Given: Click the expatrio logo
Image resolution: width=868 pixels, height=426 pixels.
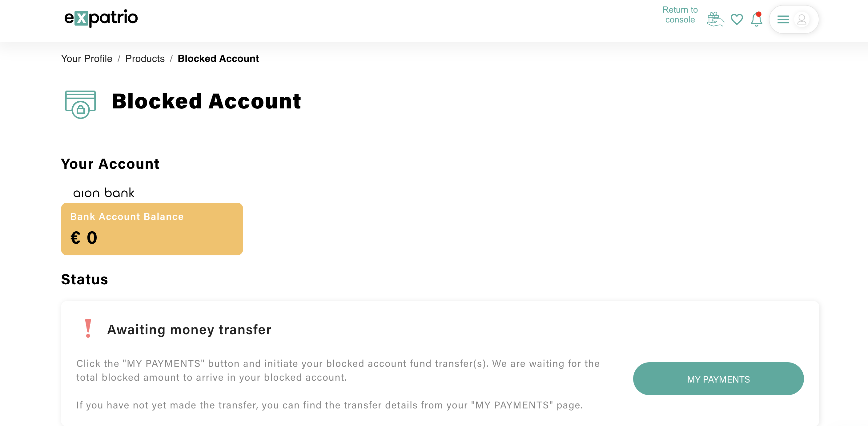Looking at the screenshot, I should pyautogui.click(x=101, y=18).
